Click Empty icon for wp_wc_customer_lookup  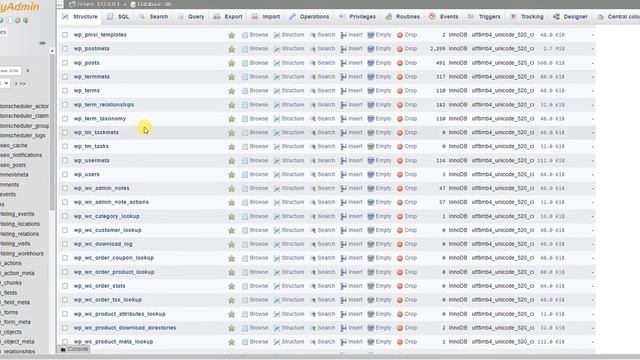pyautogui.click(x=371, y=230)
